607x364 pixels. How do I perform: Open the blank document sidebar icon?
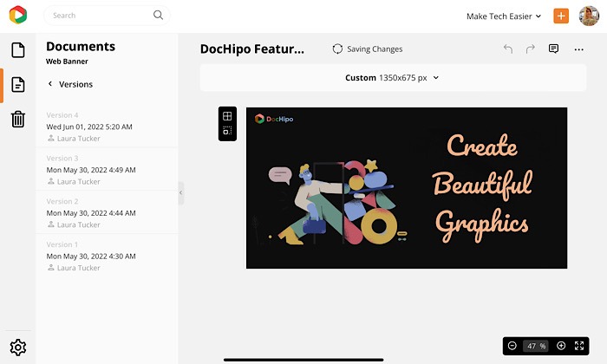pyautogui.click(x=18, y=50)
